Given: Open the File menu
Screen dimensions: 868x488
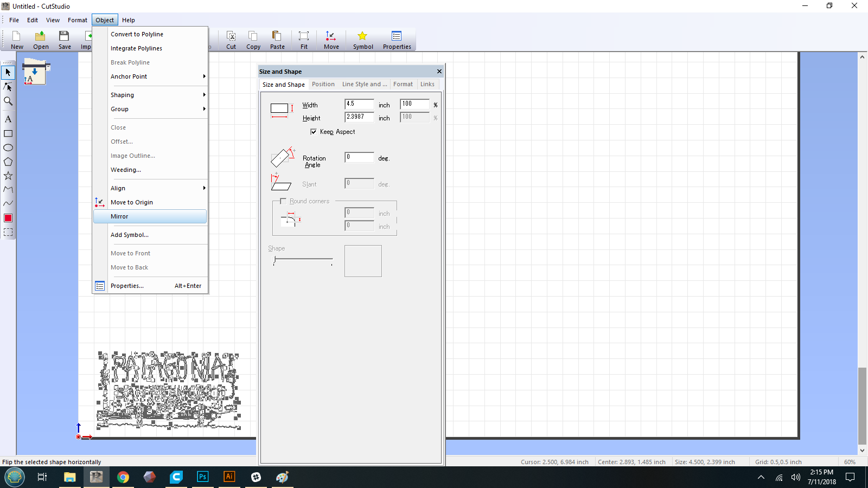Looking at the screenshot, I should (x=14, y=20).
